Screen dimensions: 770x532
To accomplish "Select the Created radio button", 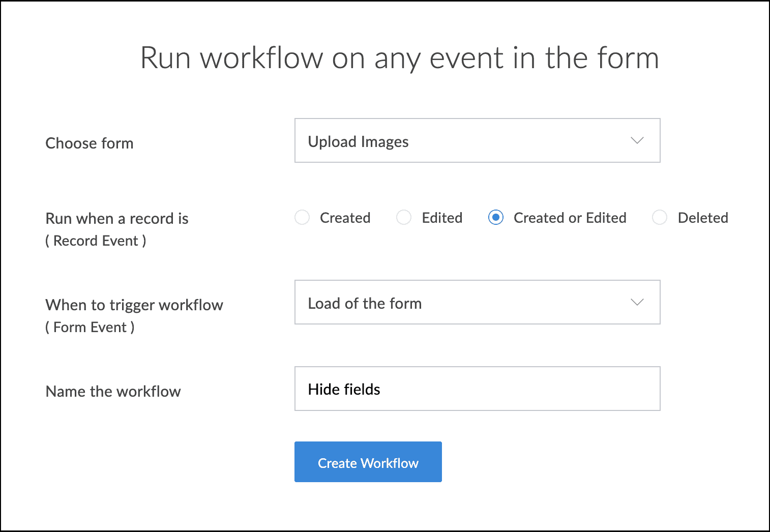I will [302, 218].
